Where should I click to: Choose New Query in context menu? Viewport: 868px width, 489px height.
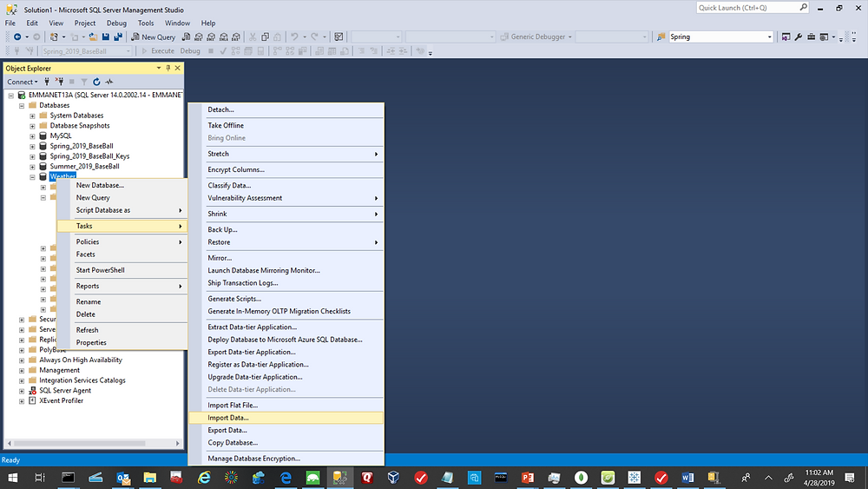pyautogui.click(x=122, y=198)
